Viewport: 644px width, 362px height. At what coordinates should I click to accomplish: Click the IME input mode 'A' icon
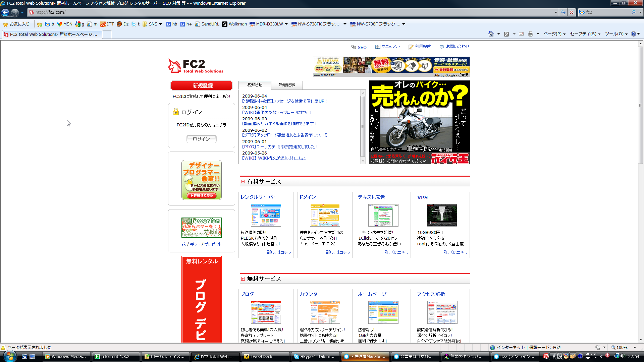click(554, 357)
